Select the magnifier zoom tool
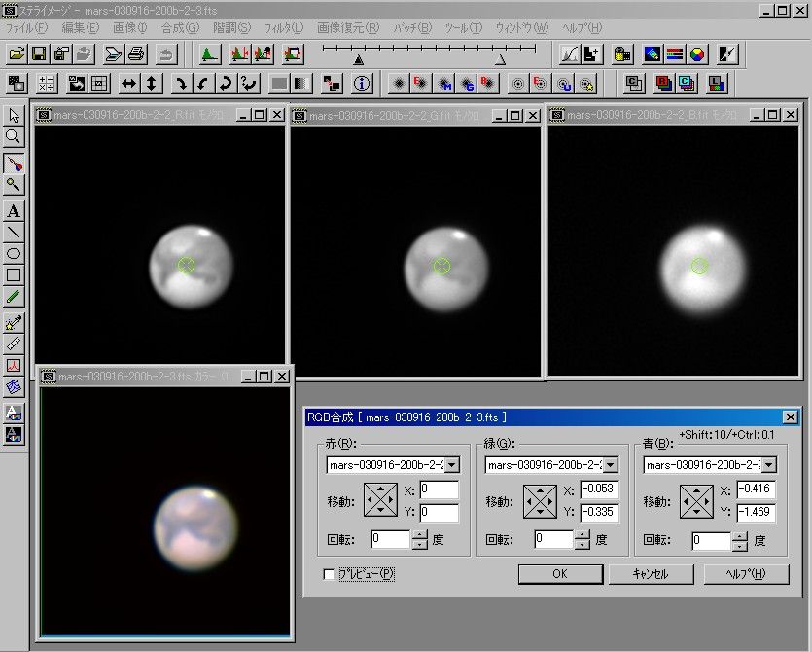 (14, 137)
